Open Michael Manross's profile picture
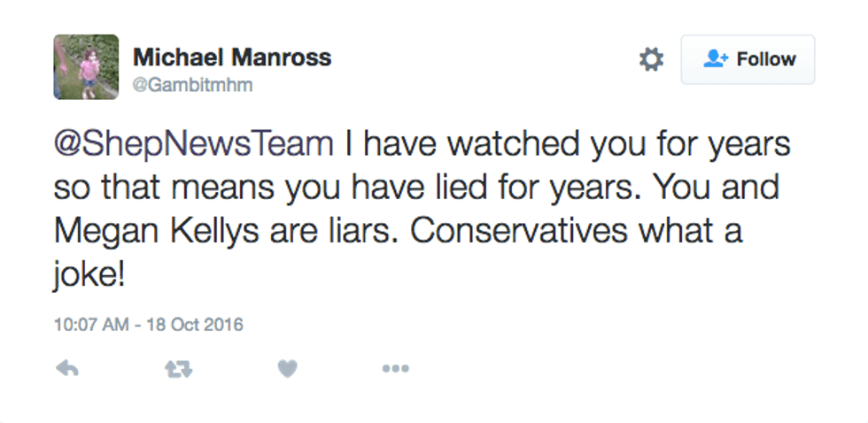The width and height of the screenshot is (868, 423). tap(86, 66)
